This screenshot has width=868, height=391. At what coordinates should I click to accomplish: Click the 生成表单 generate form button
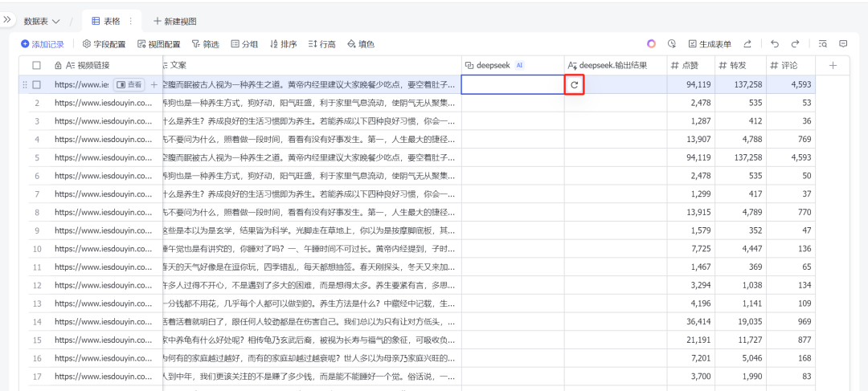click(710, 44)
